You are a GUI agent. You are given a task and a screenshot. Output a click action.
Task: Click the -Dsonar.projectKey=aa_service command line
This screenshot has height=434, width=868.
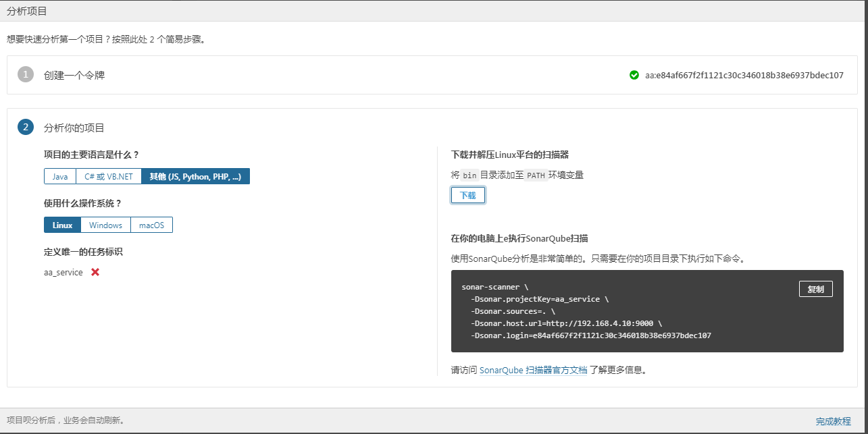pyautogui.click(x=540, y=299)
